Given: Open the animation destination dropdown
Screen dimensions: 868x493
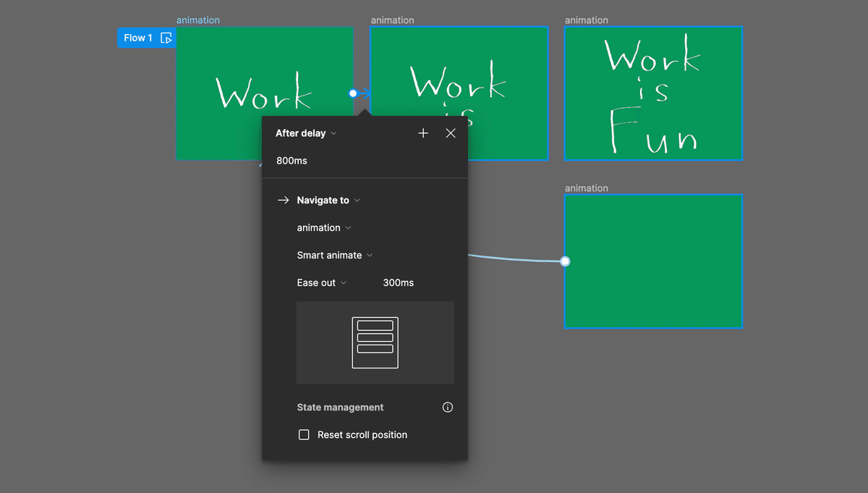Looking at the screenshot, I should pos(324,228).
